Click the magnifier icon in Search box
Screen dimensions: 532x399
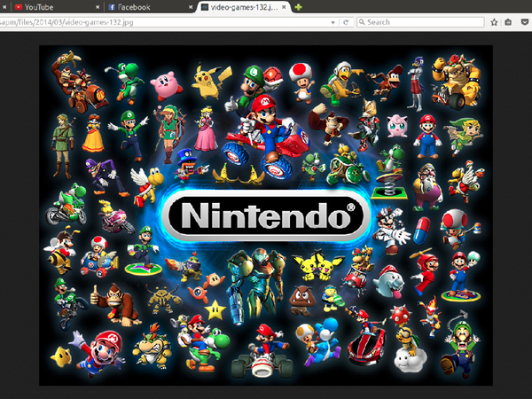[362, 22]
